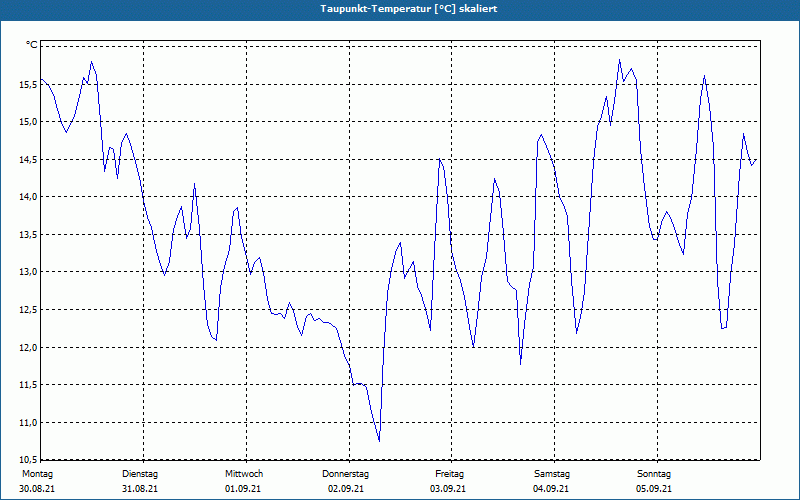Viewport: 800px width, 500px height.
Task: Click the °C unit label on the axis
Action: point(32,45)
